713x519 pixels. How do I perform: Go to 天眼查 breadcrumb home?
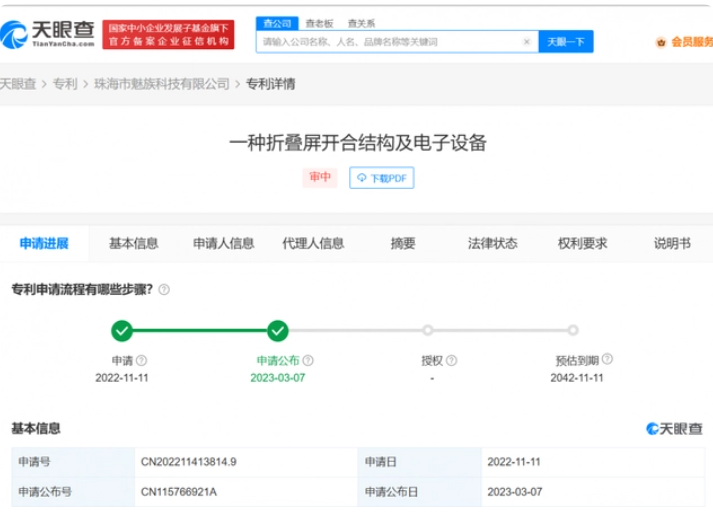point(17,84)
